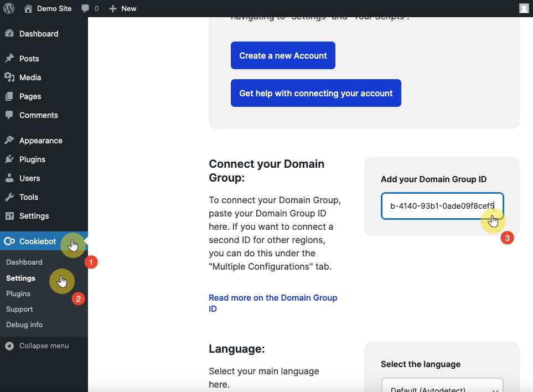Screen dimensions: 533x392
Task: Click the Tools wrench icon
Action: pos(9,197)
